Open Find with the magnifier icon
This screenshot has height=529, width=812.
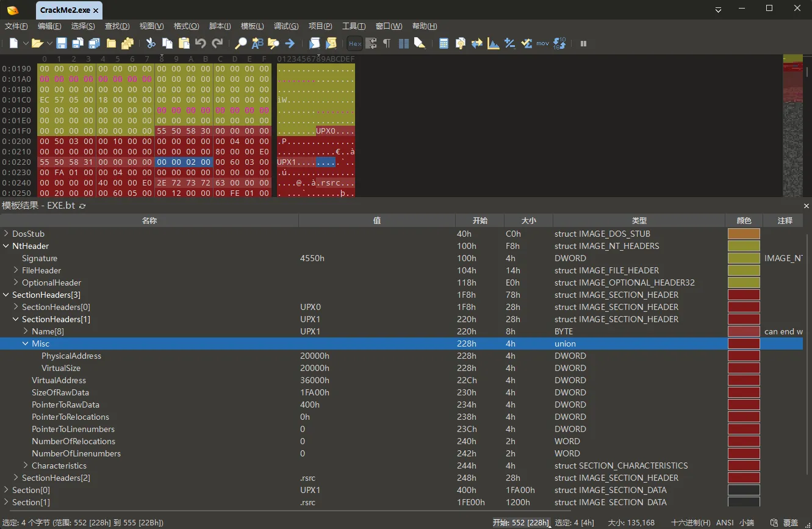pyautogui.click(x=241, y=43)
